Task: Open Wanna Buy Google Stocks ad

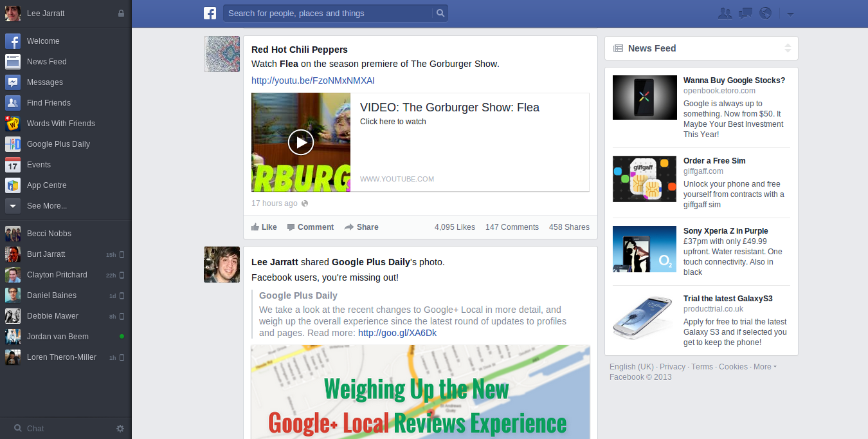Action: pyautogui.click(x=734, y=80)
